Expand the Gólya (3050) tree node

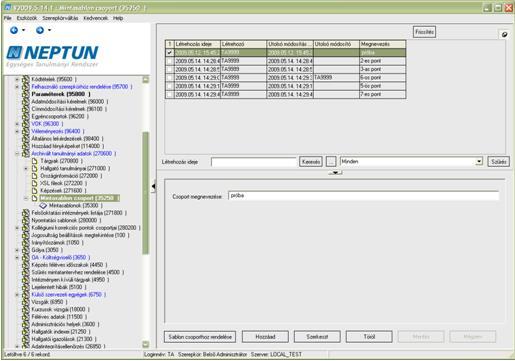17,250
